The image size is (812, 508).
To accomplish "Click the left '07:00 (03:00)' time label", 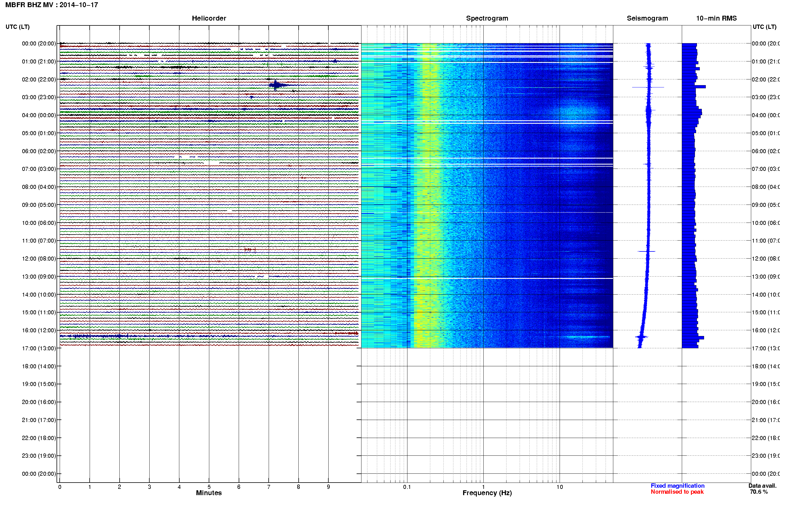I will 39,169.
